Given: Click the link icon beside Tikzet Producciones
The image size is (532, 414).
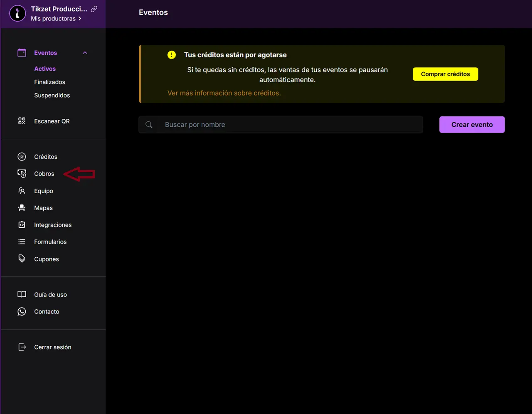Looking at the screenshot, I should coord(94,9).
